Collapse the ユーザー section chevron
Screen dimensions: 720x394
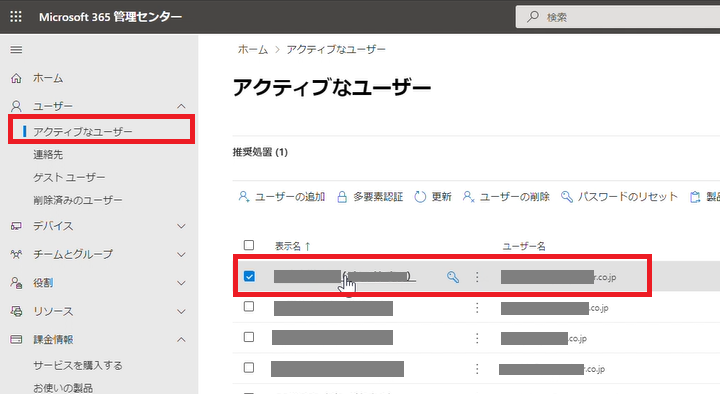(x=181, y=107)
